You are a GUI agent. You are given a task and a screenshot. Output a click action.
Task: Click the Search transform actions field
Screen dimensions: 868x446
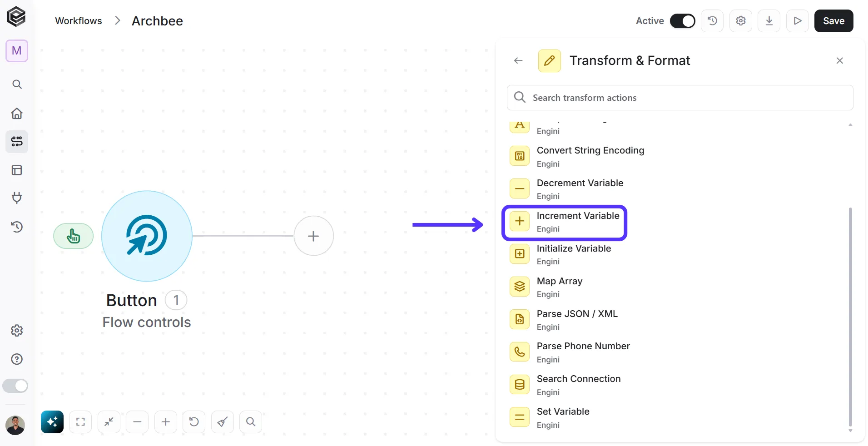click(680, 98)
